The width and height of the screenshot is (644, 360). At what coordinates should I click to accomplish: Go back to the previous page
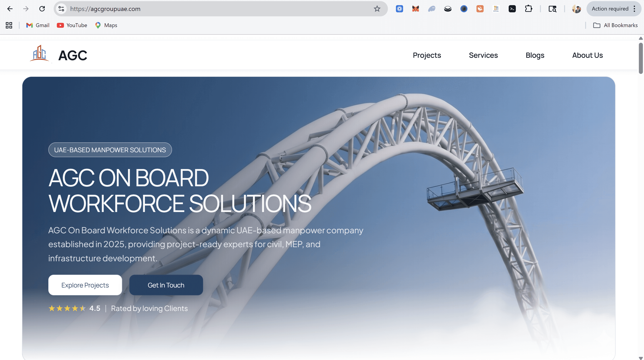pyautogui.click(x=10, y=9)
